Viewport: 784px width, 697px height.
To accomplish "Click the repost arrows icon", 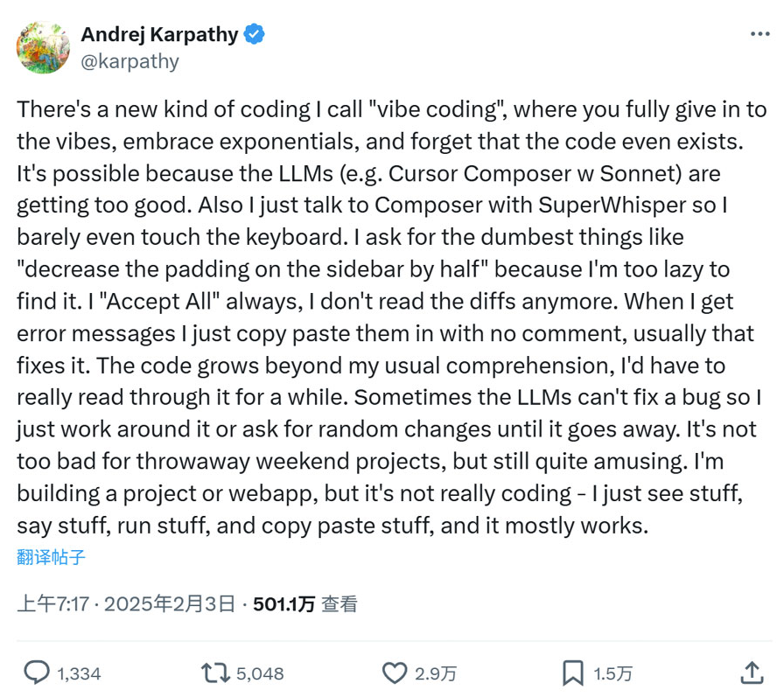I will pyautogui.click(x=214, y=673).
